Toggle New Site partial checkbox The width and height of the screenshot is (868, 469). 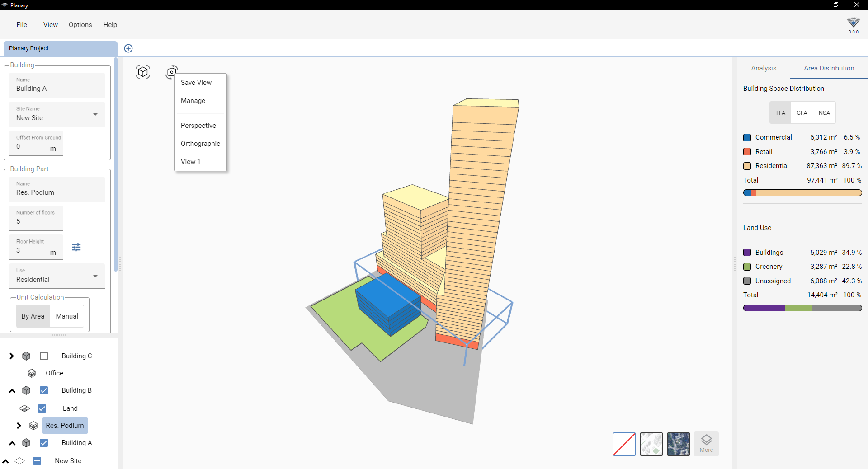(x=37, y=461)
